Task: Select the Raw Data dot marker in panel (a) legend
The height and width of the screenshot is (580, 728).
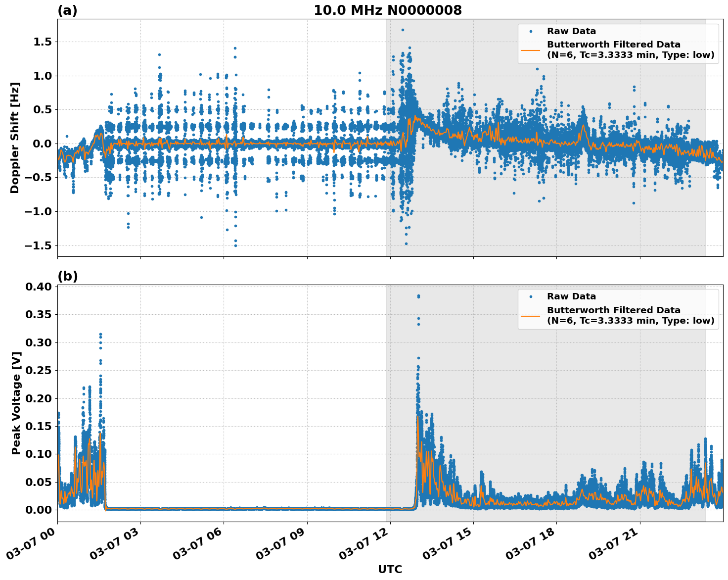Action: (531, 31)
